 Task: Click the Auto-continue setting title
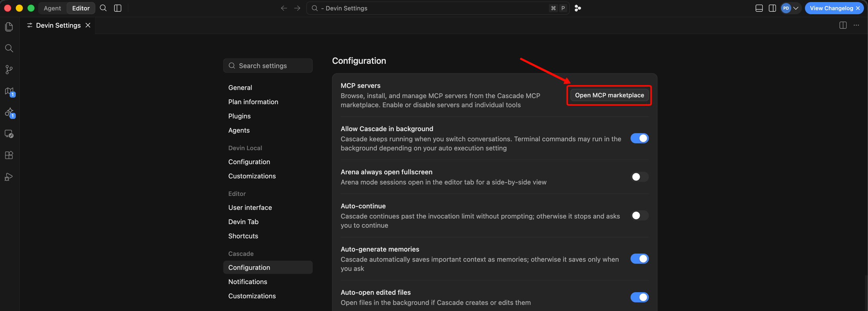pos(363,206)
